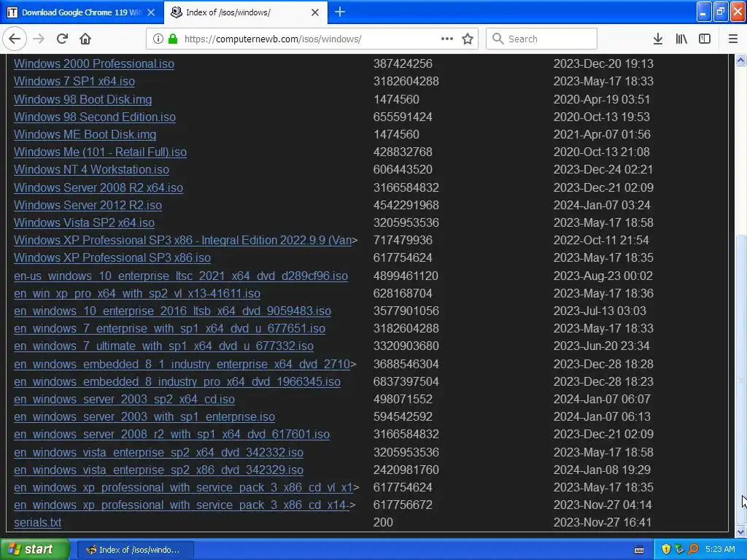Image resolution: width=747 pixels, height=560 pixels.
Task: Open en_windows_7_enterprise_with_sp1 iso link
Action: point(169,329)
